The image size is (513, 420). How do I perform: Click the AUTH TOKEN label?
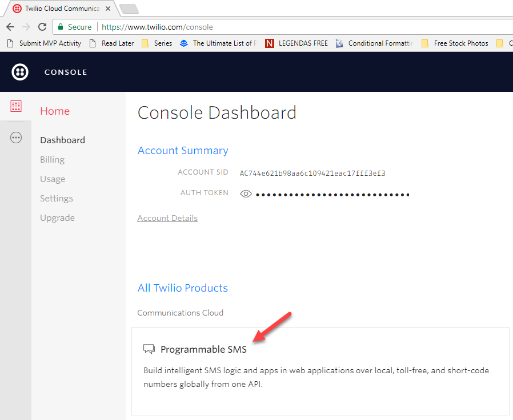[x=204, y=193]
